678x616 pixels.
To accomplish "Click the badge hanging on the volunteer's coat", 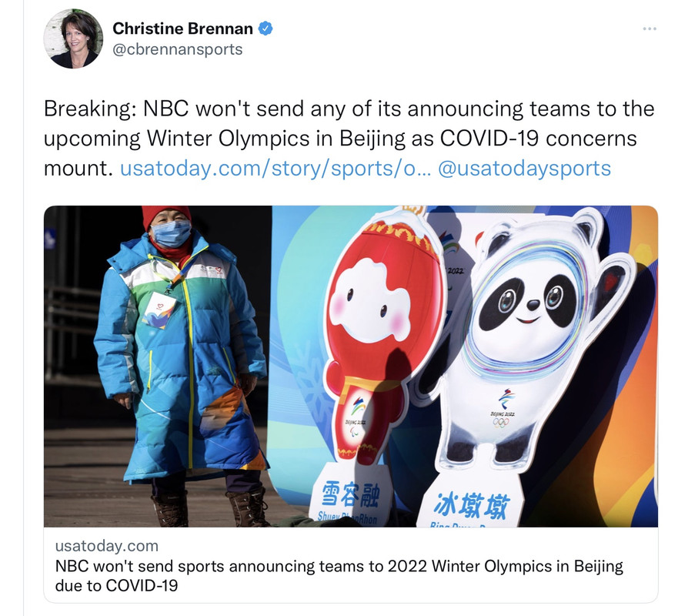I will 159,310.
